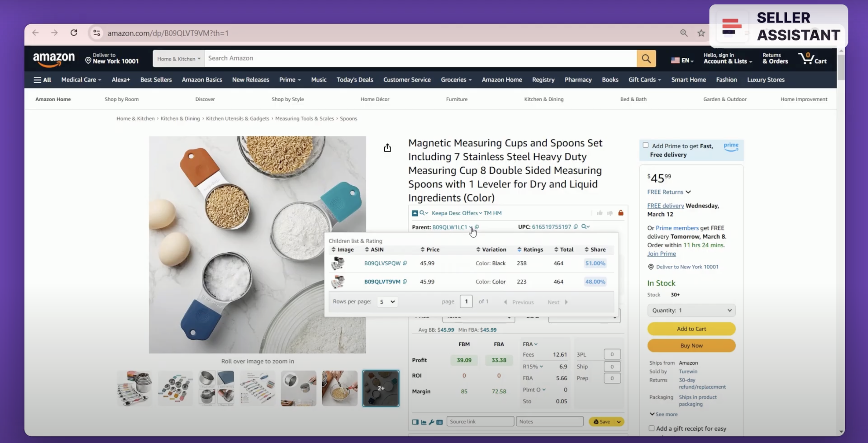Image resolution: width=868 pixels, height=443 pixels.
Task: Click the red lock icon
Action: 621,213
